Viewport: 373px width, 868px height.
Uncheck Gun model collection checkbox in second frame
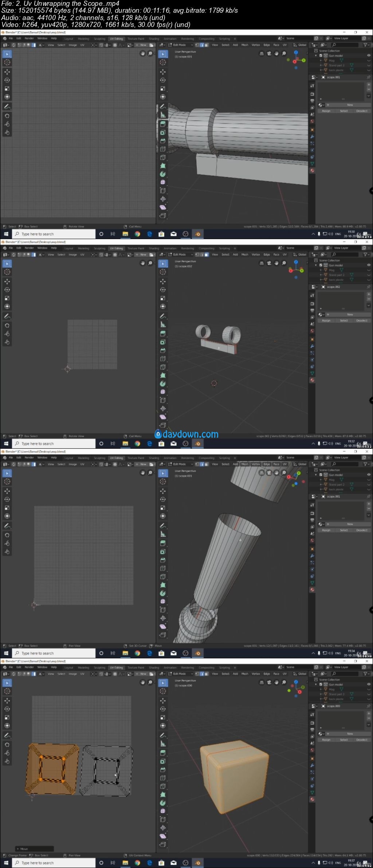pos(321,265)
